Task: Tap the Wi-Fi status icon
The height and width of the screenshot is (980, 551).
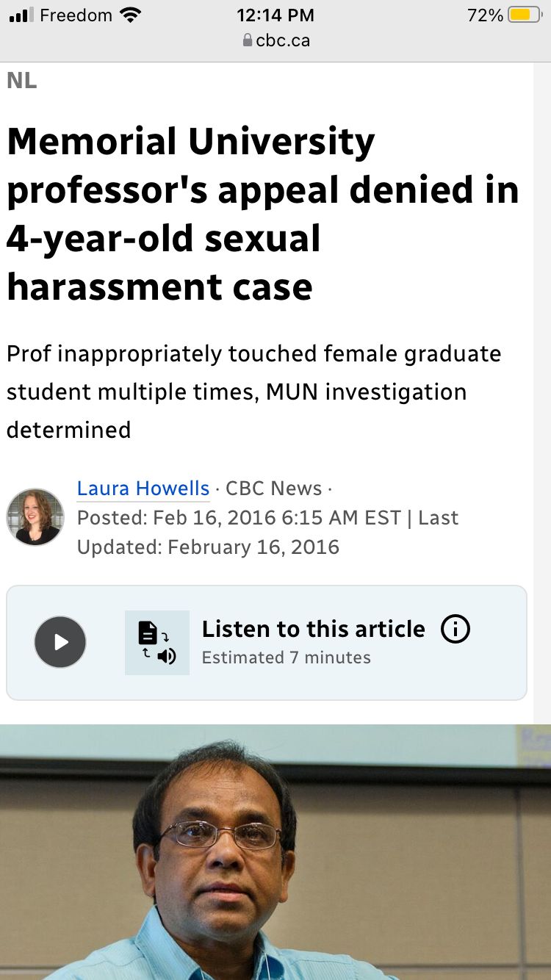Action: click(130, 15)
